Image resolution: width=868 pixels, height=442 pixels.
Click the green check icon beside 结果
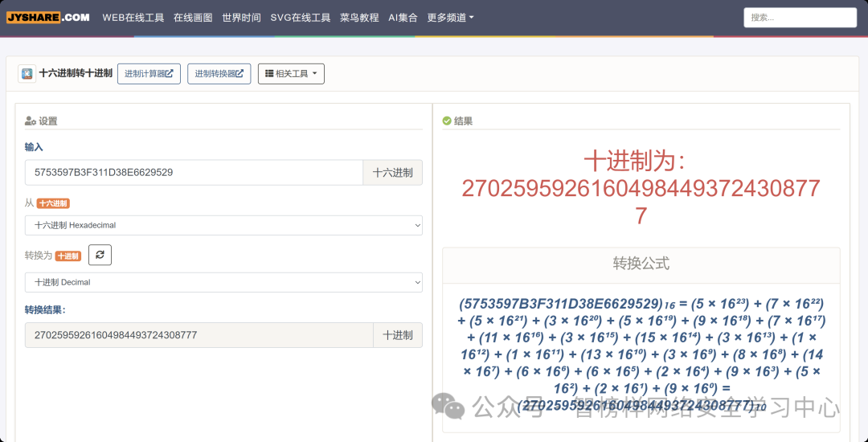click(x=447, y=121)
